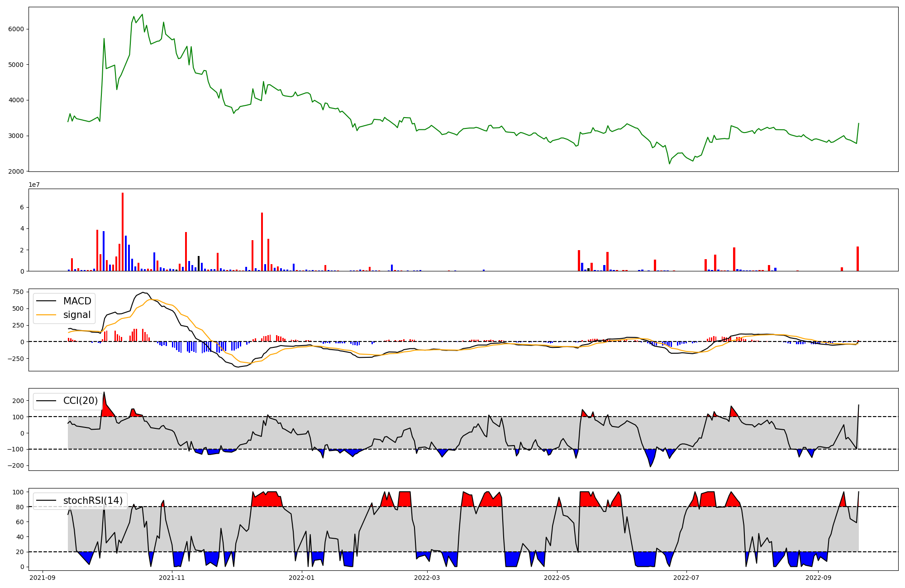Click the signal legend entry
Viewport: 905px width, 588px height.
76,315
